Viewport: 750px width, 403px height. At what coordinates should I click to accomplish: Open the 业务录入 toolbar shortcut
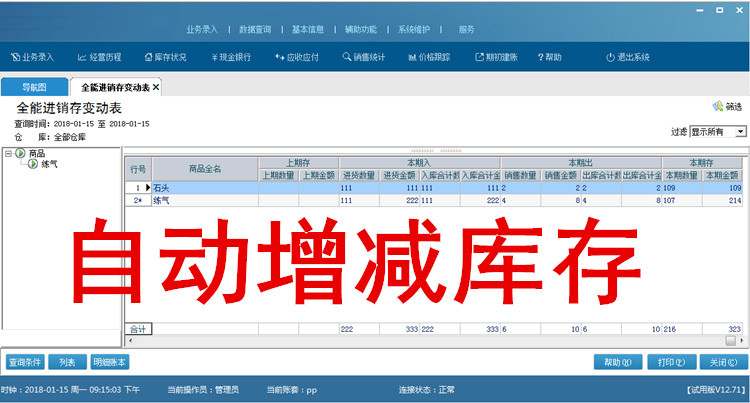click(x=32, y=57)
